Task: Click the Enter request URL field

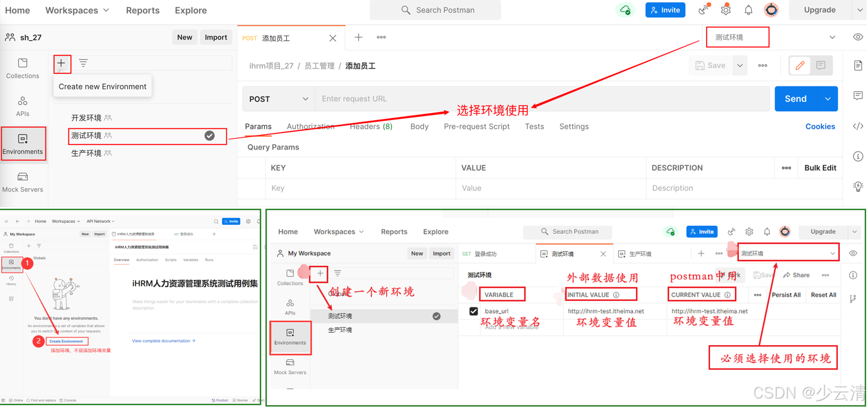Action: point(542,99)
